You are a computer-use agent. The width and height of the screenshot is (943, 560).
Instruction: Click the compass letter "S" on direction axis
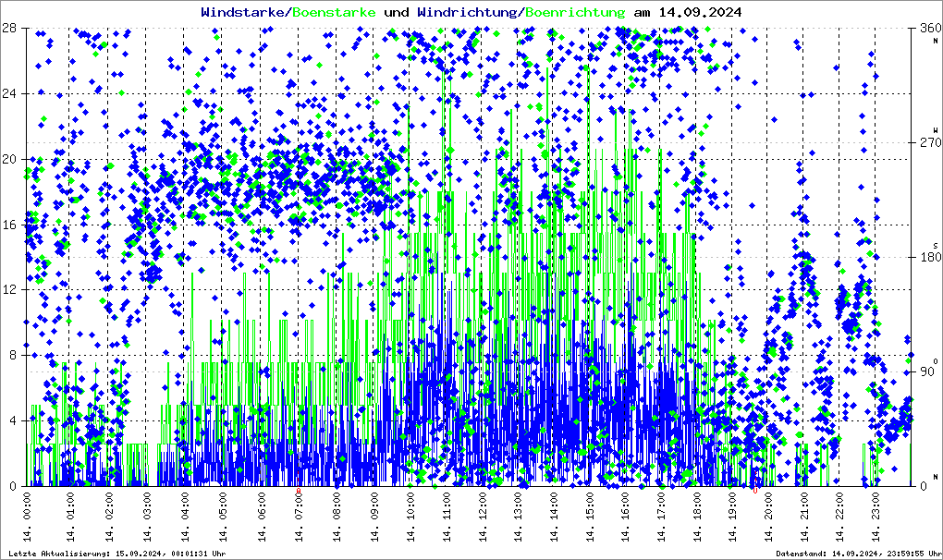point(936,246)
